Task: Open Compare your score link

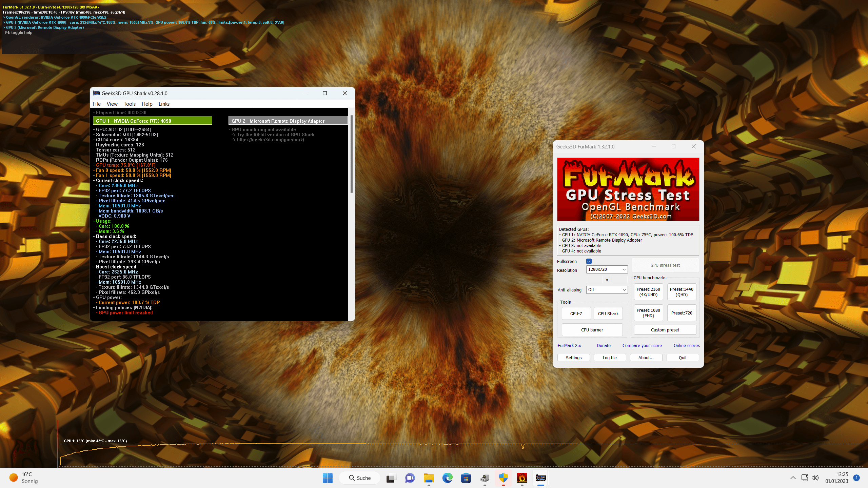Action: [x=642, y=346]
